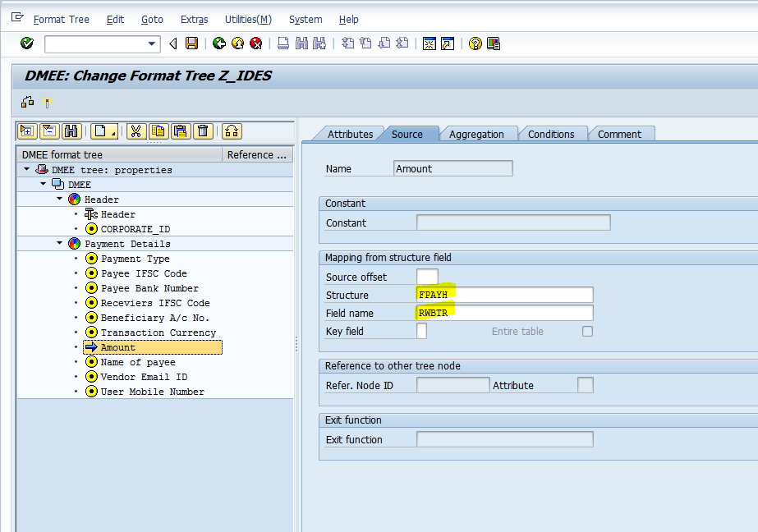Click the Structure field containing FPAYH
Image resolution: width=758 pixels, height=532 pixels.
(x=504, y=295)
